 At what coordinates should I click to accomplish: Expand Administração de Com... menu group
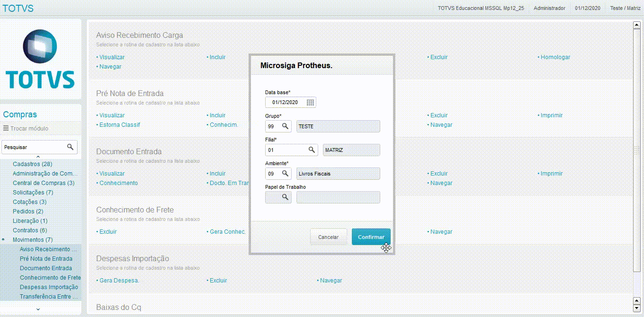45,174
